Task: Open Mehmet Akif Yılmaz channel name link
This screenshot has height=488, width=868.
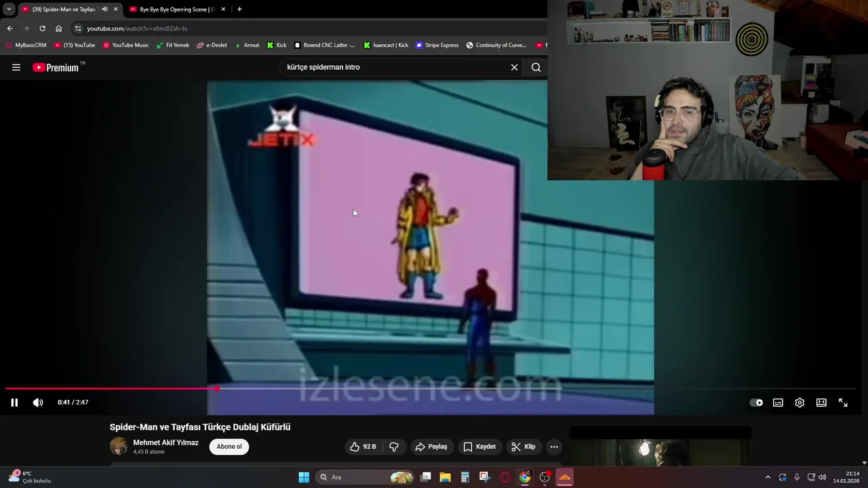Action: [x=165, y=443]
